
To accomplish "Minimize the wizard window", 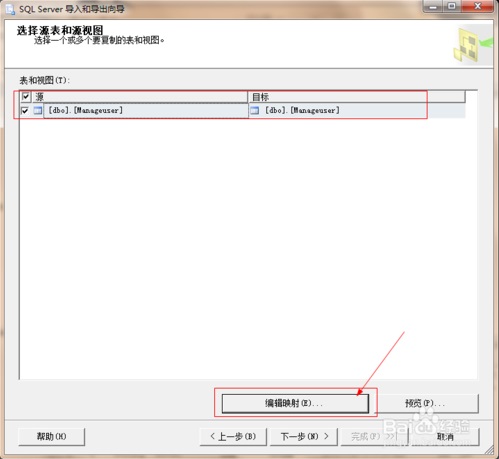I will click(433, 6).
